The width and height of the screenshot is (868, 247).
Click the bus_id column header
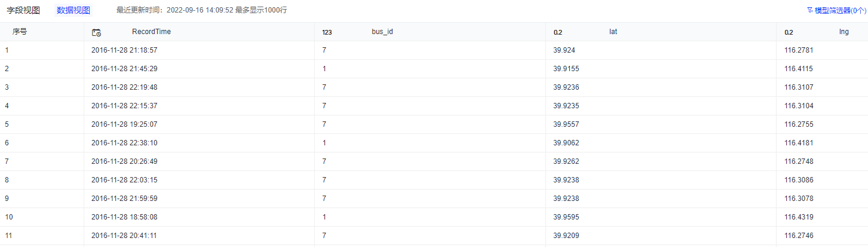(x=382, y=32)
